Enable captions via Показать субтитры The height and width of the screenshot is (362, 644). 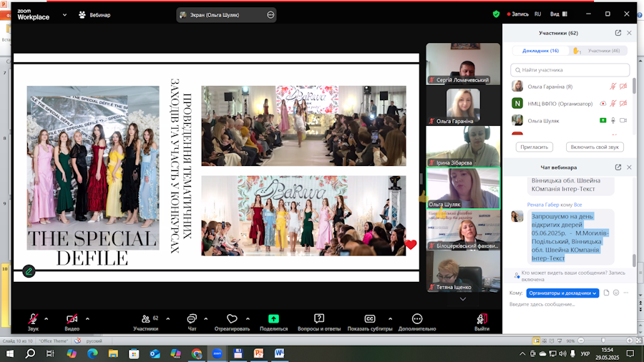pos(370,322)
